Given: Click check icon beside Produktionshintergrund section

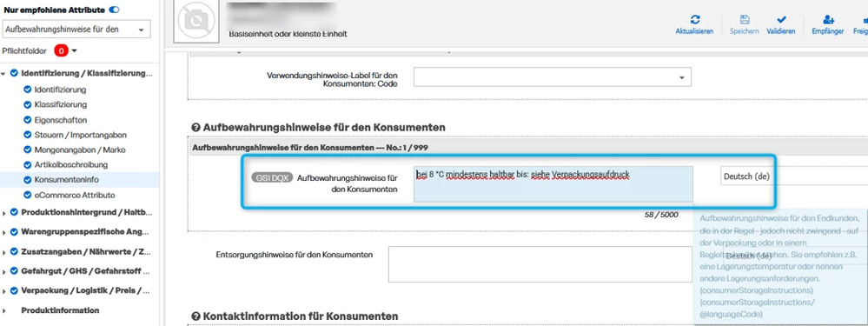Looking at the screenshot, I should click(14, 212).
